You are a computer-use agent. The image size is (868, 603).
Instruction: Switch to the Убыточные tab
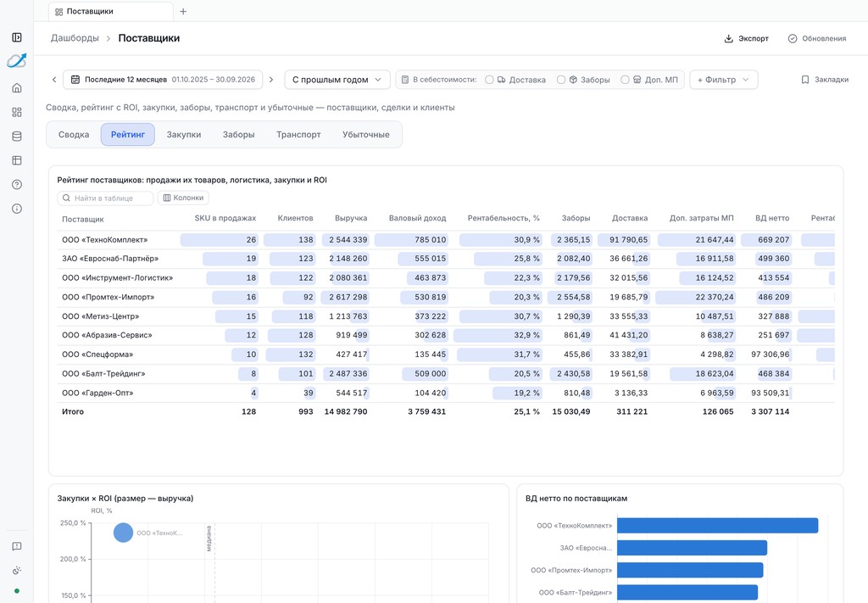click(x=366, y=135)
